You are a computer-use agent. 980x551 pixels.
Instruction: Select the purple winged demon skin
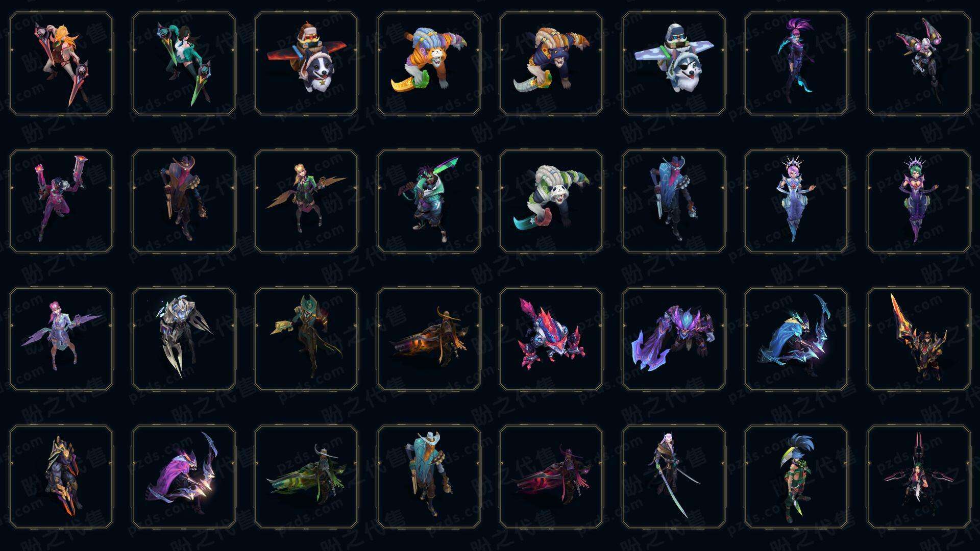(x=674, y=339)
